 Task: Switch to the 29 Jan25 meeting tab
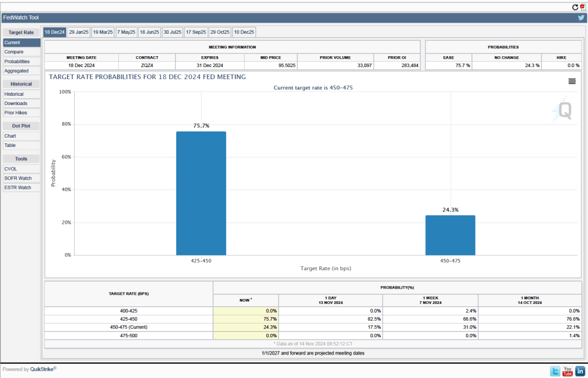tap(79, 32)
